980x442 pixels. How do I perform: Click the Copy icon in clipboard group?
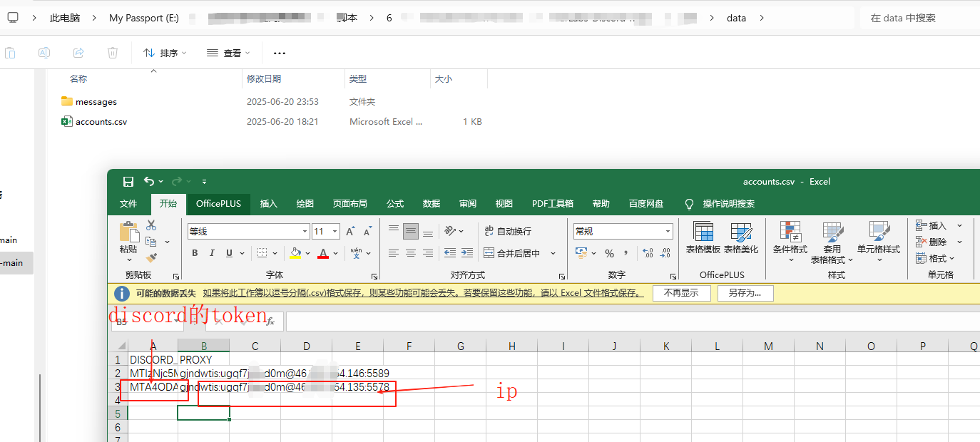click(x=151, y=242)
